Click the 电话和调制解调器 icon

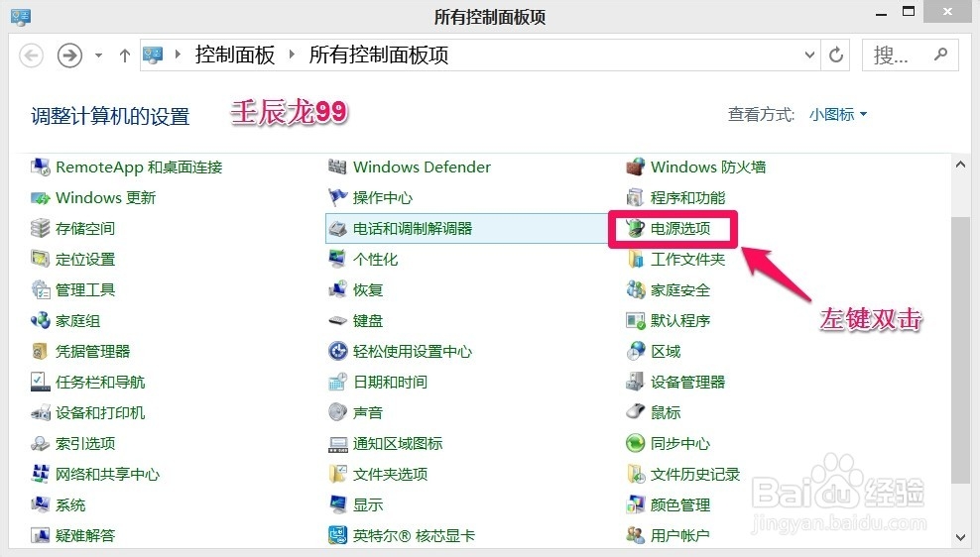pos(337,229)
